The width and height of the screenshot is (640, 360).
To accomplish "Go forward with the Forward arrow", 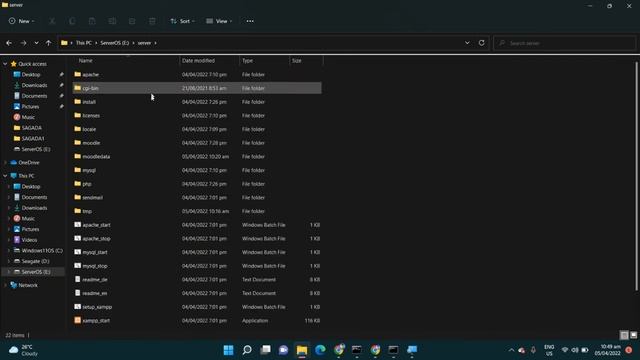I will tap(23, 43).
